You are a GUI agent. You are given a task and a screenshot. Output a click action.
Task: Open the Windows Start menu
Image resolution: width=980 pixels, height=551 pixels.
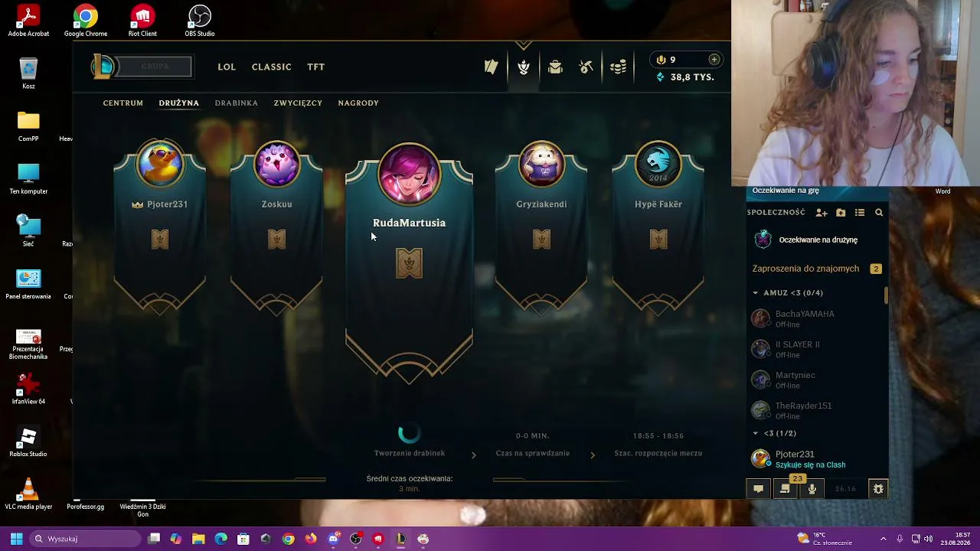tap(16, 539)
